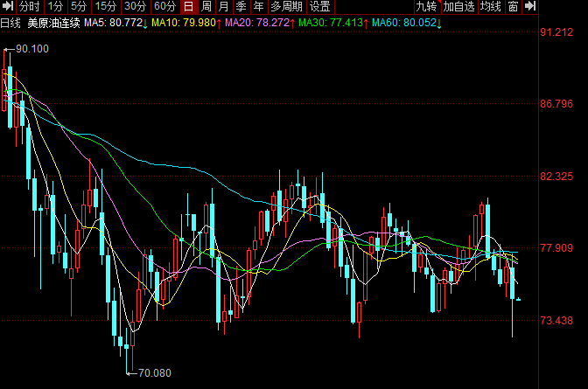Switch chart to 15分 period
Screen dimensions: 588x389
coord(106,6)
